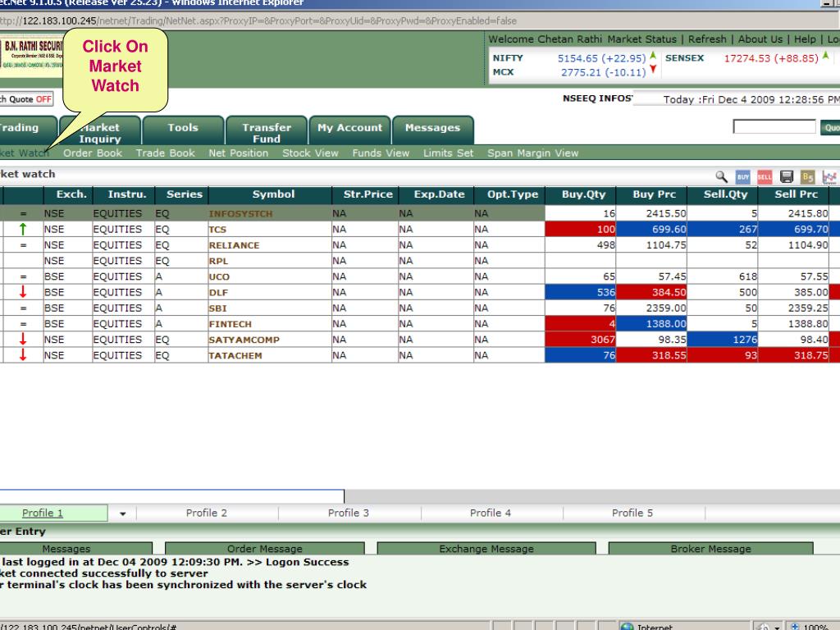Click the INFOSYSTCH symbol
The image size is (840, 630).
[x=240, y=214]
